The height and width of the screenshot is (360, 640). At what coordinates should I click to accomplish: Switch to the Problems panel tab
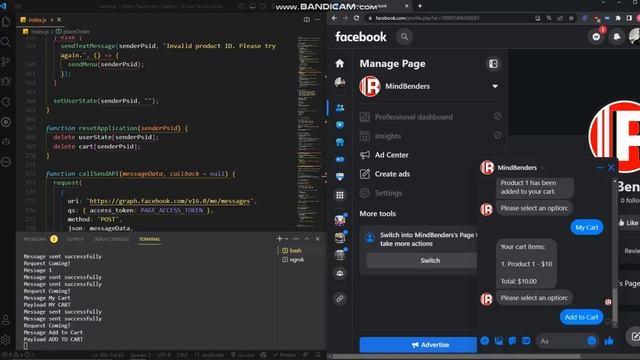(35, 239)
